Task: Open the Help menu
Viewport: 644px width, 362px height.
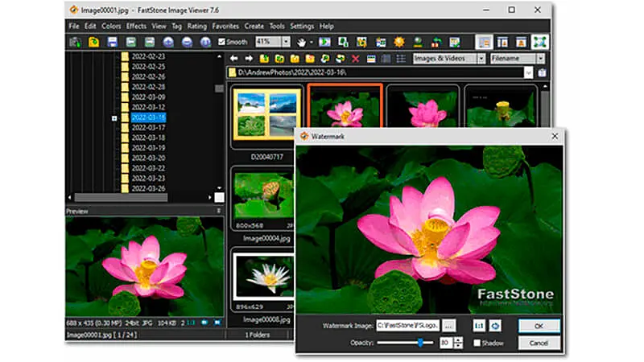Action: tap(327, 27)
